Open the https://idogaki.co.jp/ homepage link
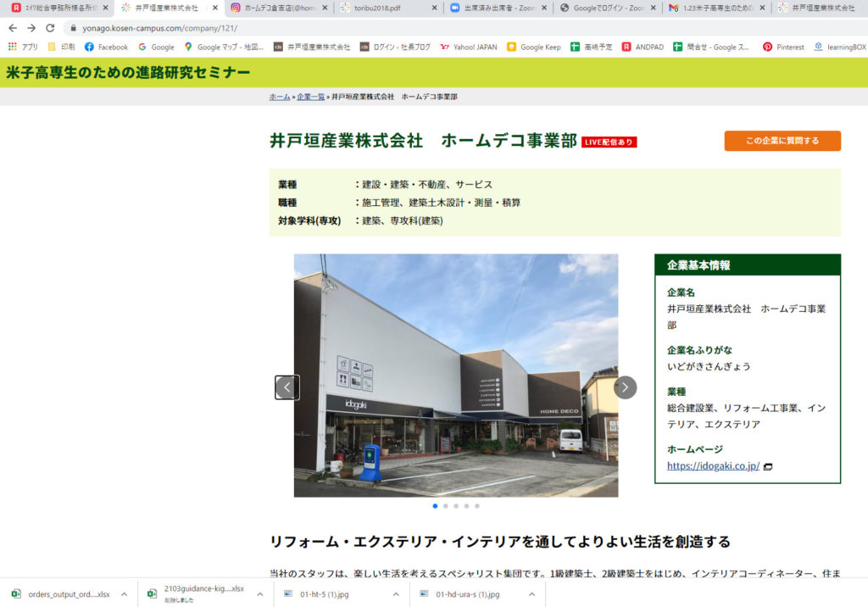 pos(713,465)
